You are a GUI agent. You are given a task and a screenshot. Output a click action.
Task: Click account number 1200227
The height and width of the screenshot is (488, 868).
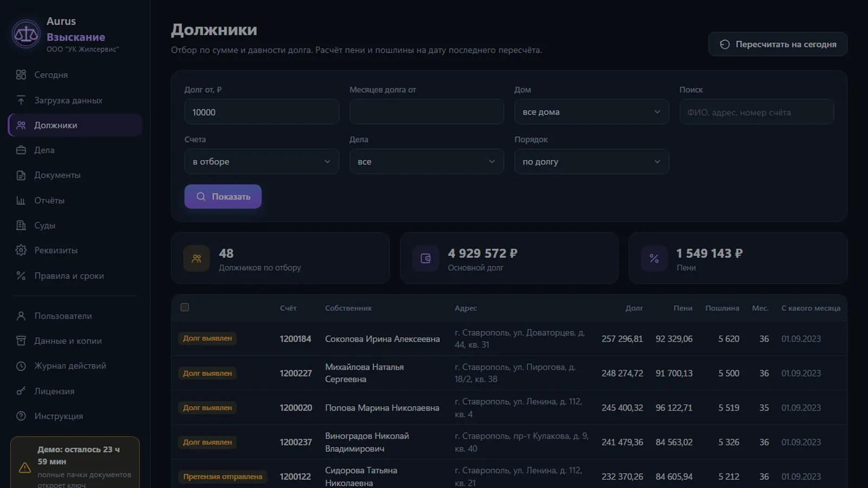click(x=296, y=374)
